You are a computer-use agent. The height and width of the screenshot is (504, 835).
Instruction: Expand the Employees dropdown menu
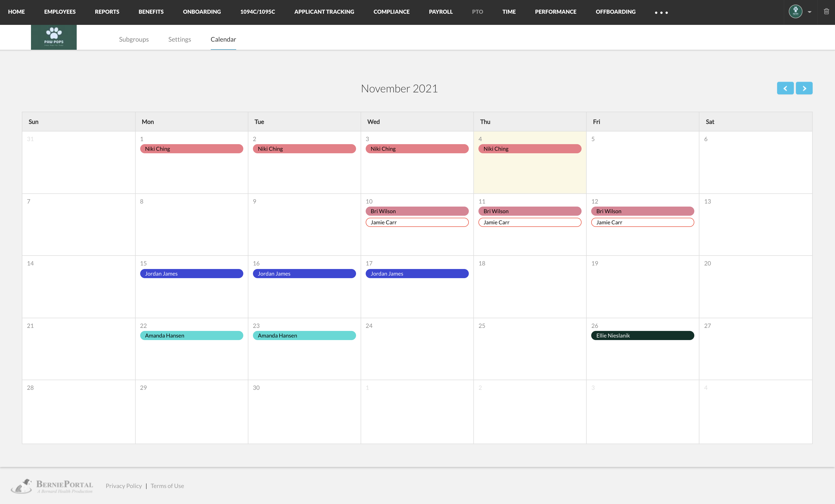point(60,11)
